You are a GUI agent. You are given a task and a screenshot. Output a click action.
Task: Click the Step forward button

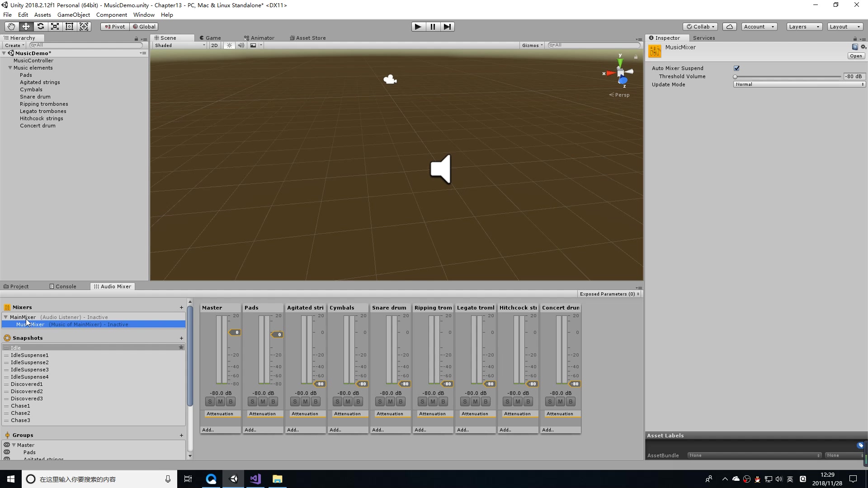(447, 27)
